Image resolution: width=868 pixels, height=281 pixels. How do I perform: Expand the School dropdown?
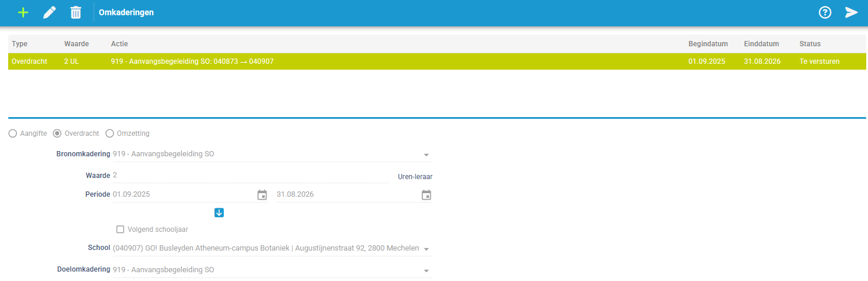click(x=426, y=249)
